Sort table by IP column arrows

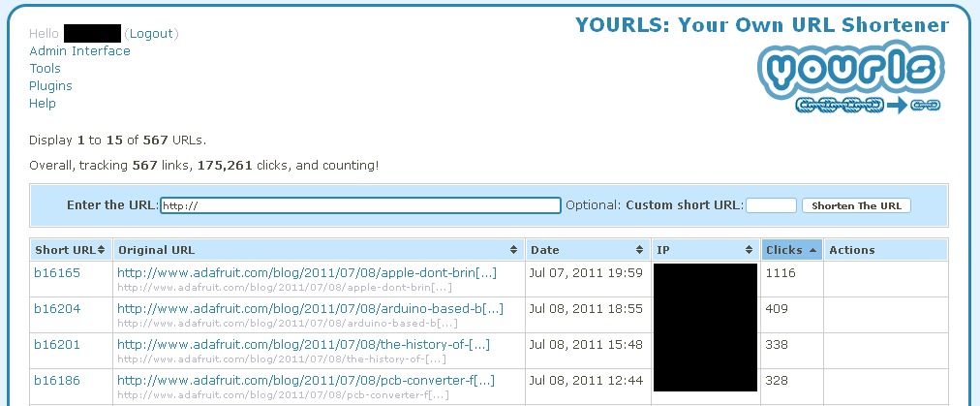point(750,250)
